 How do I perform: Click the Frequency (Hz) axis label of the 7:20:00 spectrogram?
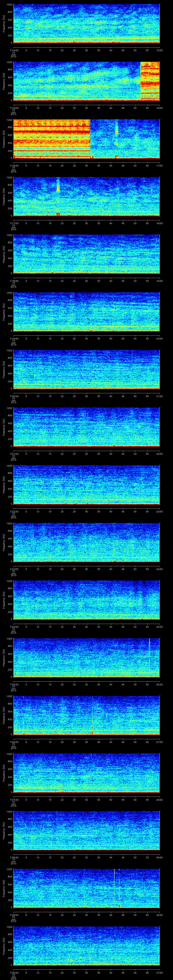[4, 369]
